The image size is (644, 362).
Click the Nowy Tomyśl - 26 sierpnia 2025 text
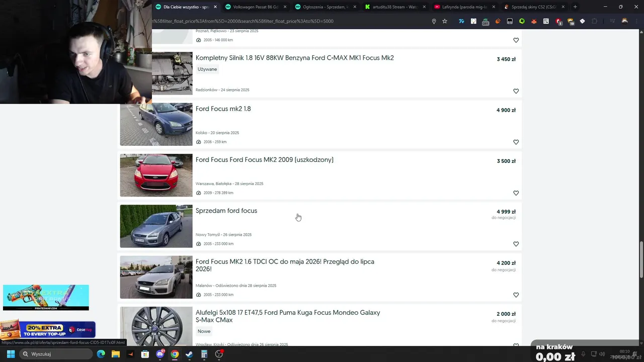(x=223, y=235)
